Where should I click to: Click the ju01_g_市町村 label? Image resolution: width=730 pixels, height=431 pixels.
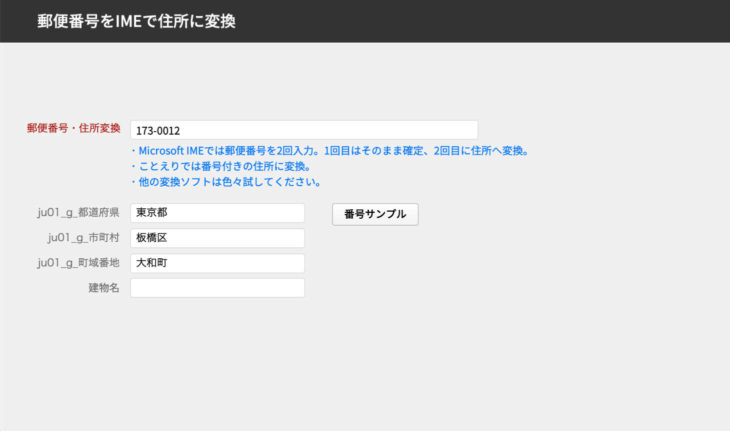click(83, 238)
